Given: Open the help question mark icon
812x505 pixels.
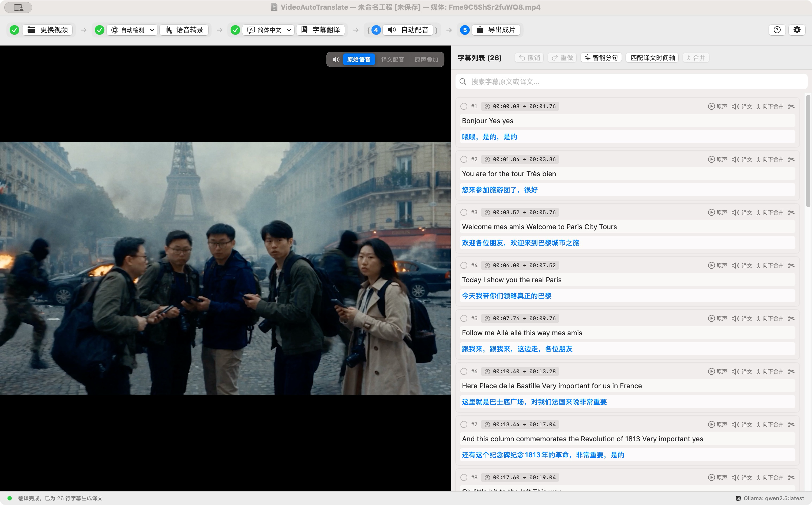Looking at the screenshot, I should (777, 30).
